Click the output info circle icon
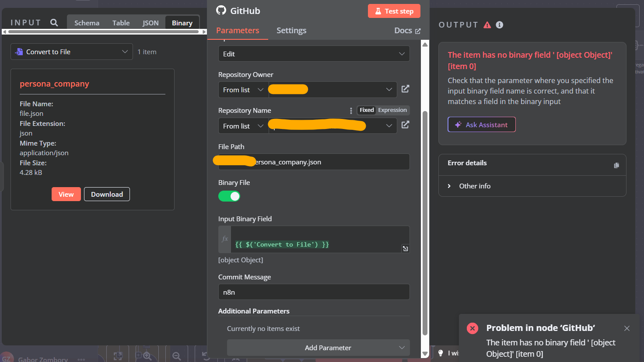This screenshot has width=644, height=362. pyautogui.click(x=500, y=25)
